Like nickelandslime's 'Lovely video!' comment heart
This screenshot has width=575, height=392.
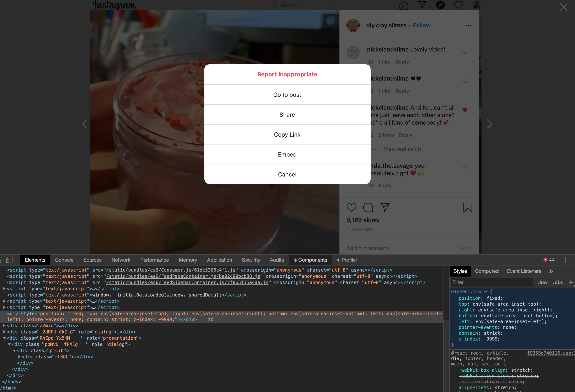point(465,52)
